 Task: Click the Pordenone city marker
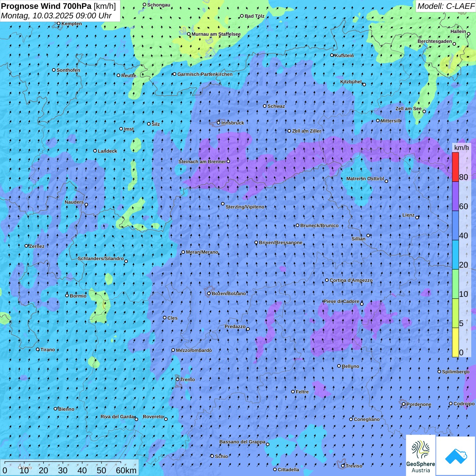click(x=404, y=404)
